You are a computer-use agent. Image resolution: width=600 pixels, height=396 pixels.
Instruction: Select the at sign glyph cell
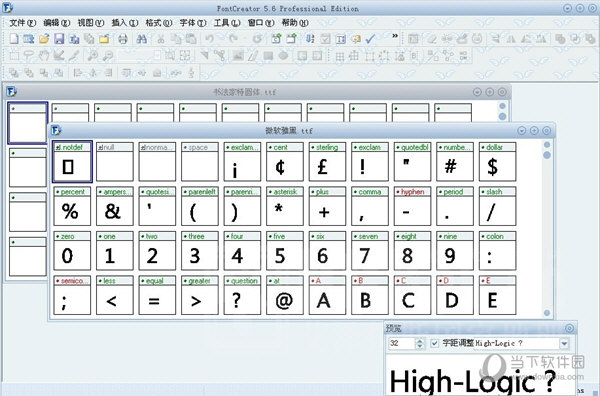(x=285, y=295)
